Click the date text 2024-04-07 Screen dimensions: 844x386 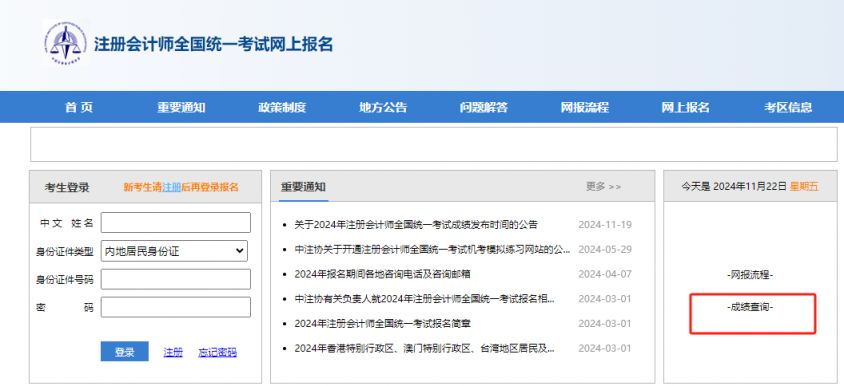click(x=604, y=274)
